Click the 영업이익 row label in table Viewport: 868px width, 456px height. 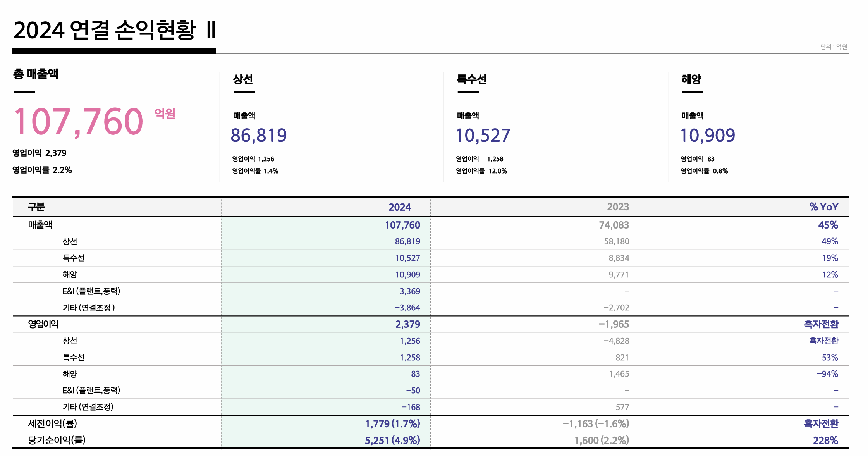[43, 324]
